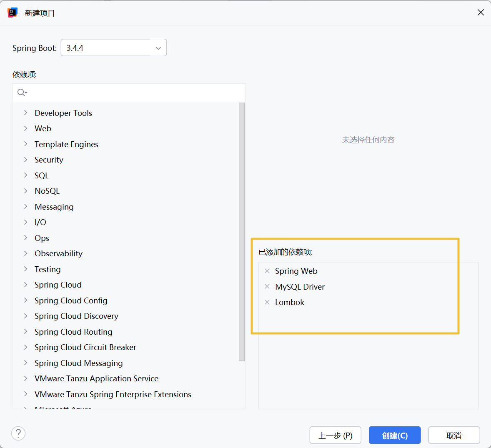
Task: Select the Spring Cloud Config row
Action: coord(126,300)
